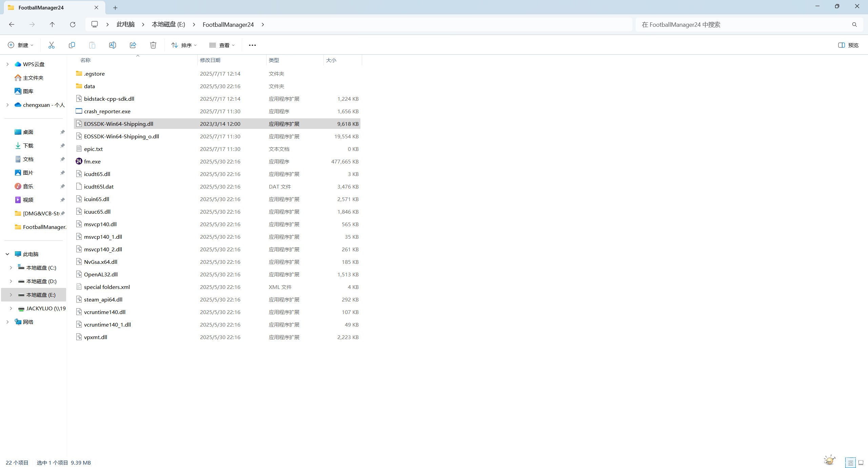The width and height of the screenshot is (868, 468).
Task: Go up one folder level arrow
Action: tap(52, 24)
